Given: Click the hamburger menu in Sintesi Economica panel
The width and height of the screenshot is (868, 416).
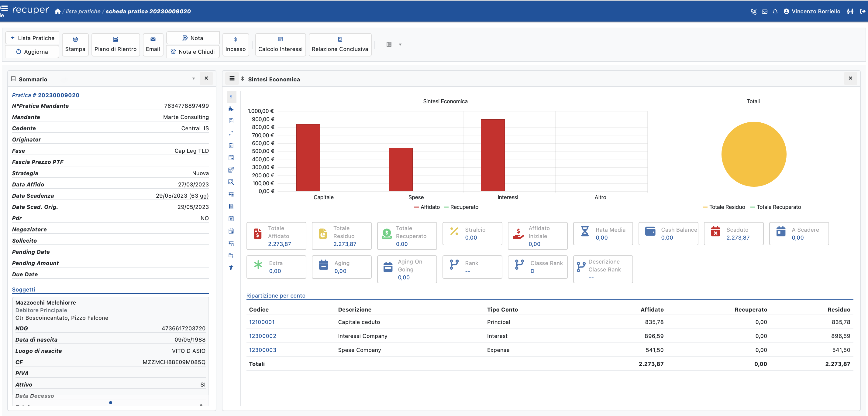Looking at the screenshot, I should [232, 78].
